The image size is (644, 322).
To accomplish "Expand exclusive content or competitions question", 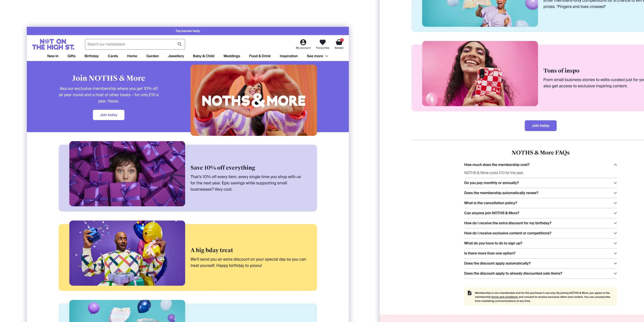I will [x=541, y=233].
